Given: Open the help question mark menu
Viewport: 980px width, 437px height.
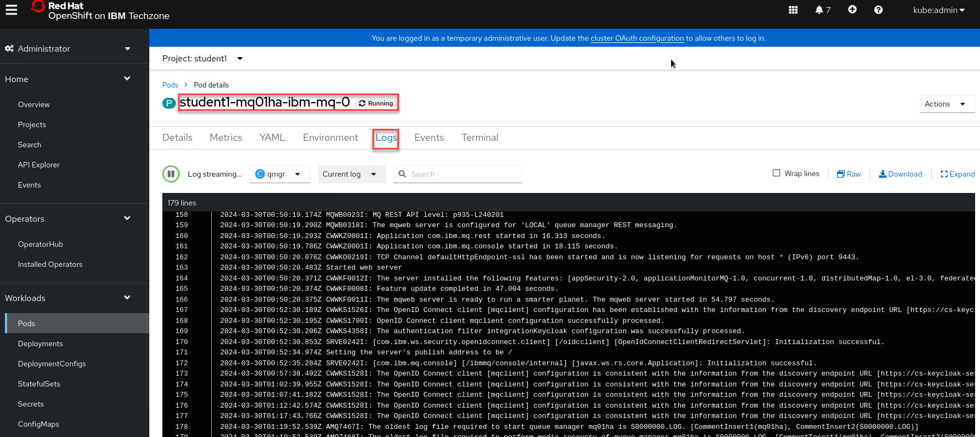Looking at the screenshot, I should 878,10.
